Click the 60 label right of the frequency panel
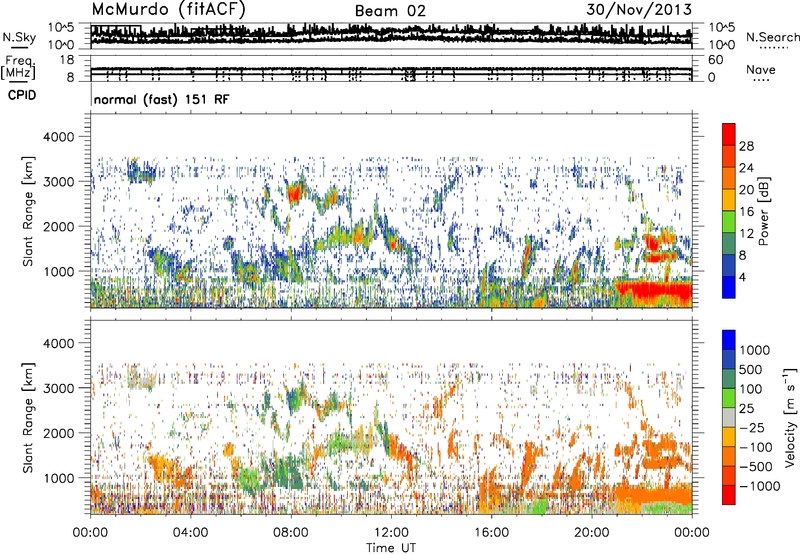This screenshot has height=554, width=800. [x=715, y=60]
